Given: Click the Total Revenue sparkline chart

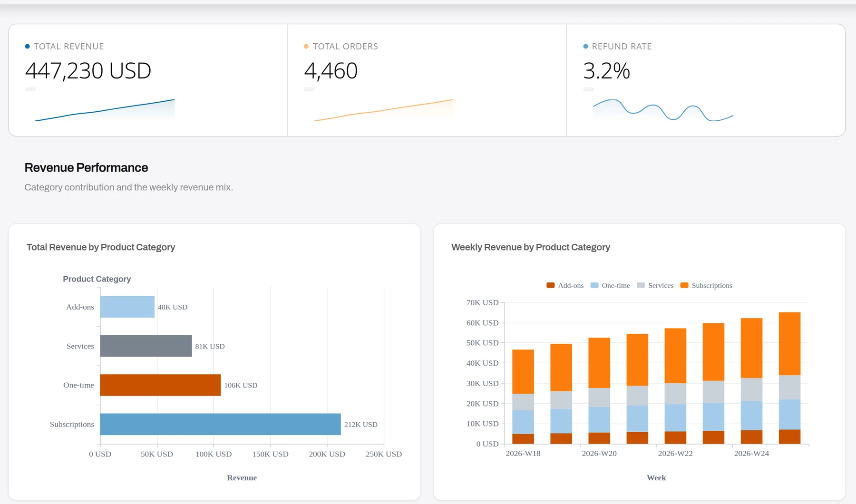Looking at the screenshot, I should 105,110.
